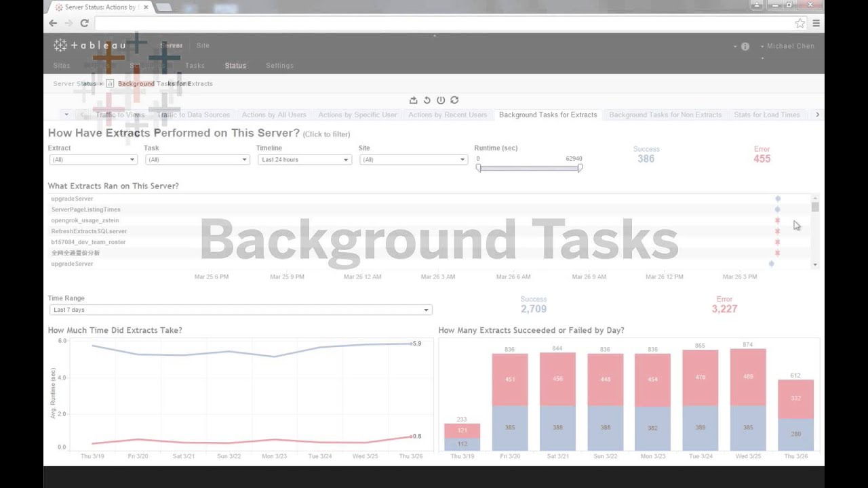Image resolution: width=868 pixels, height=488 pixels.
Task: Open the view tabs list dropdown arrow
Action: [66, 115]
